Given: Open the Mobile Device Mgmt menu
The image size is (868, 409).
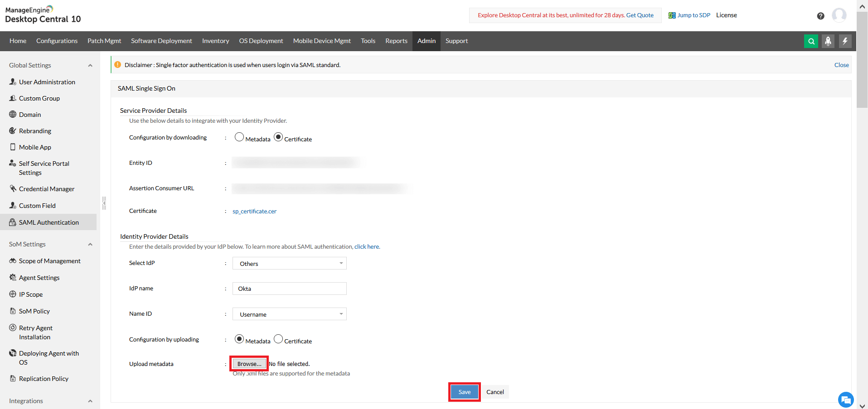Looking at the screenshot, I should (x=321, y=41).
